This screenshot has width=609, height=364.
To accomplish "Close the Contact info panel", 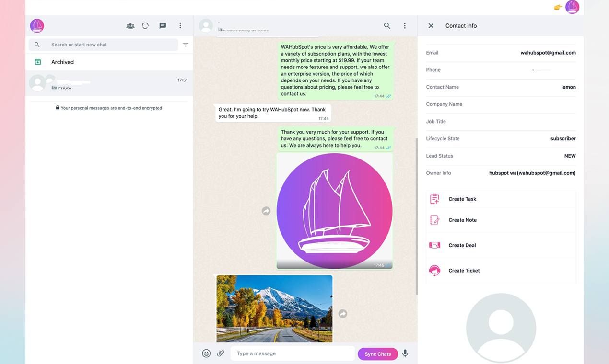I will coord(431,26).
